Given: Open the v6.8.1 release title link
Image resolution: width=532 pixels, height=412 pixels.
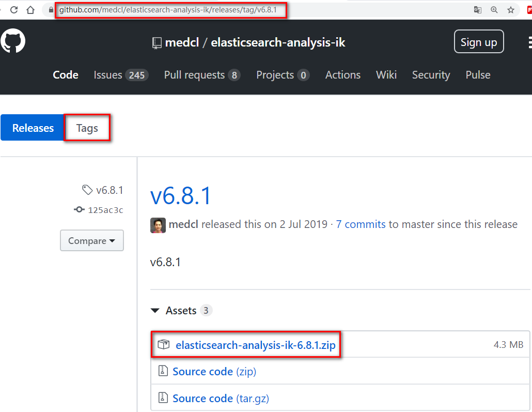Looking at the screenshot, I should coord(180,196).
